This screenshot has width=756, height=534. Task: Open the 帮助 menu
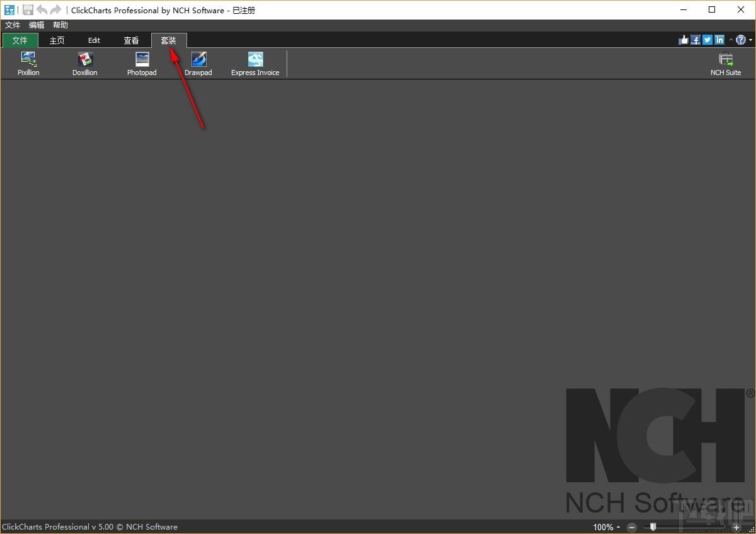coord(60,25)
